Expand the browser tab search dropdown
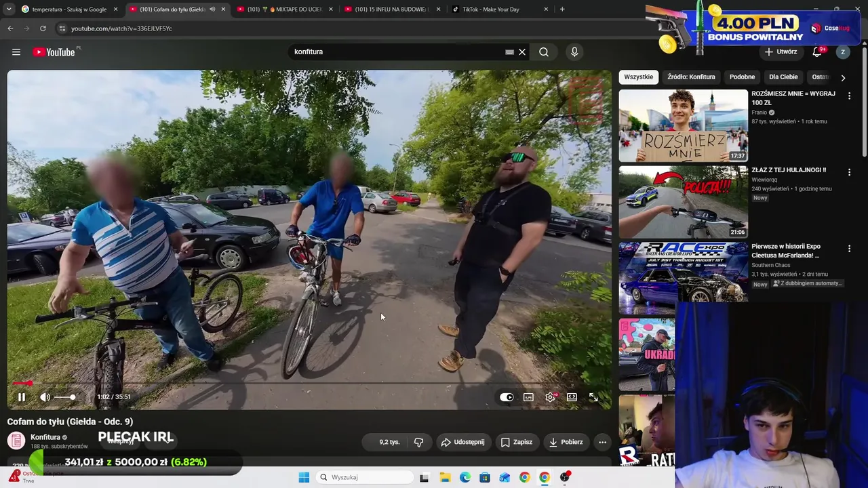 [x=9, y=9]
